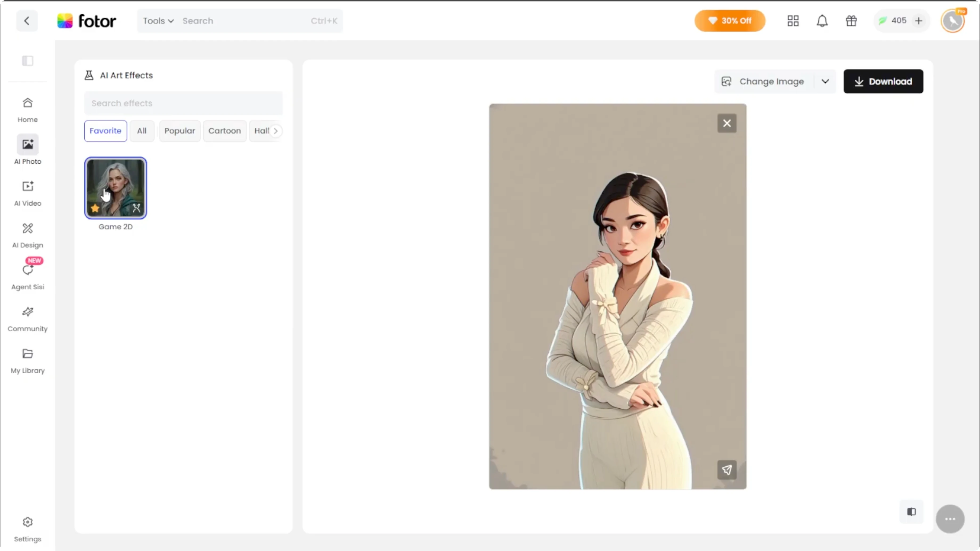Screen dimensions: 980x551
Task: Apply the Game 2D effect thumbnail
Action: pos(116,188)
